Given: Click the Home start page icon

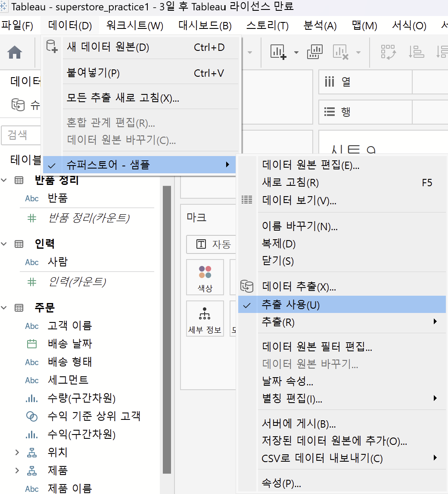Looking at the screenshot, I should pyautogui.click(x=15, y=52).
